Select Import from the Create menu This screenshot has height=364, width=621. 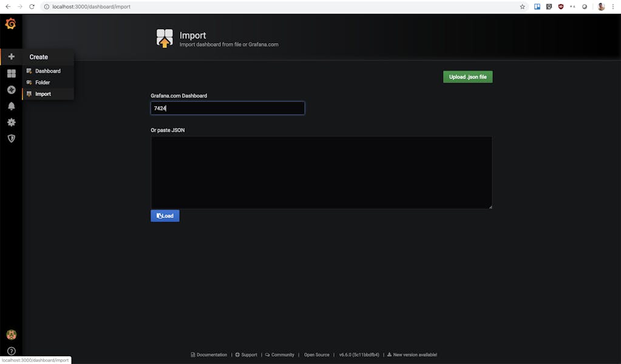42,94
